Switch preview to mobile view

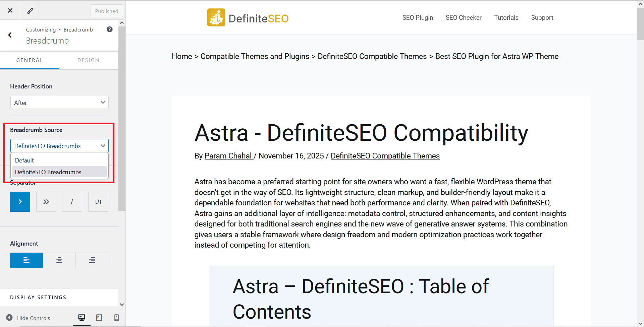pyautogui.click(x=116, y=317)
